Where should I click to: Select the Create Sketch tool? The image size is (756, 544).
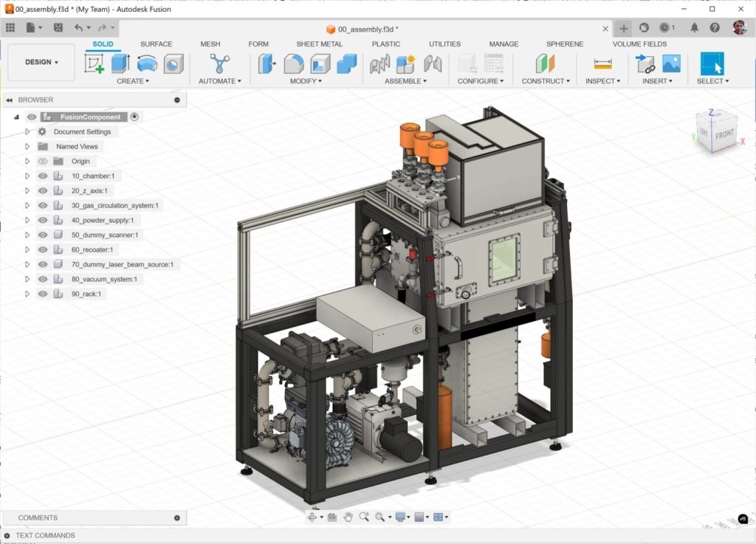tap(94, 64)
